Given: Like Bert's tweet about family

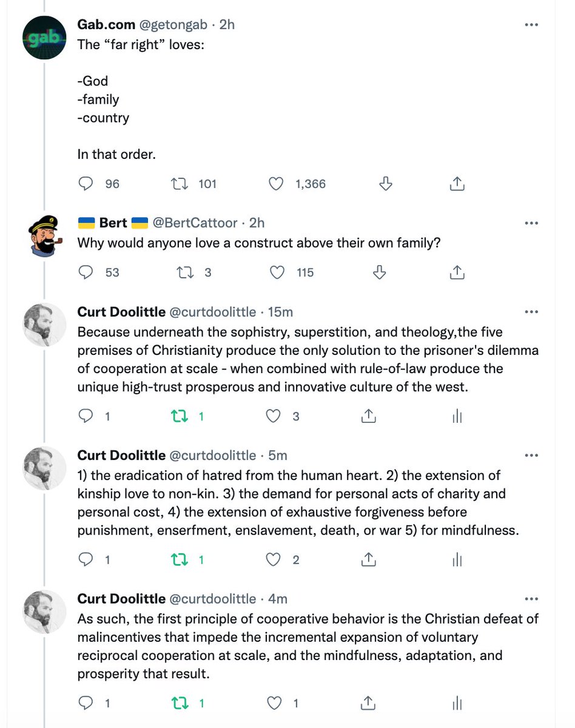Looking at the screenshot, I should (277, 272).
